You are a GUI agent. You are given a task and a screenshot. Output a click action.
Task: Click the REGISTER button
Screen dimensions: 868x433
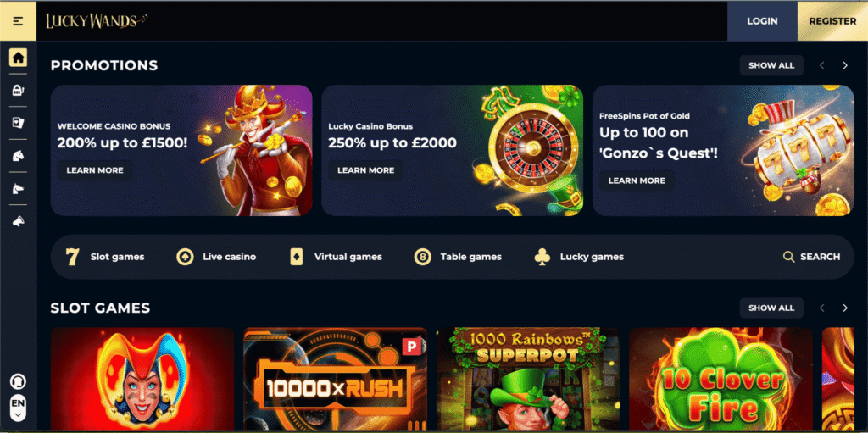[832, 21]
